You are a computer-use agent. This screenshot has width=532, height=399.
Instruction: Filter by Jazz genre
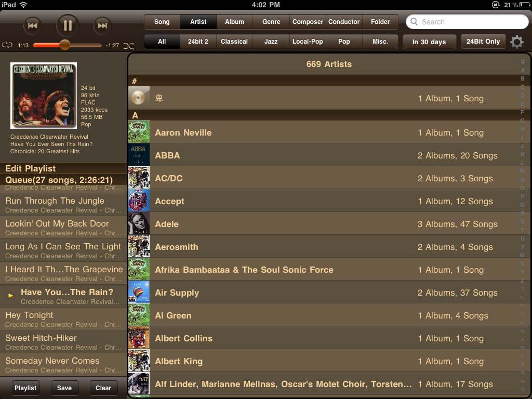point(271,42)
